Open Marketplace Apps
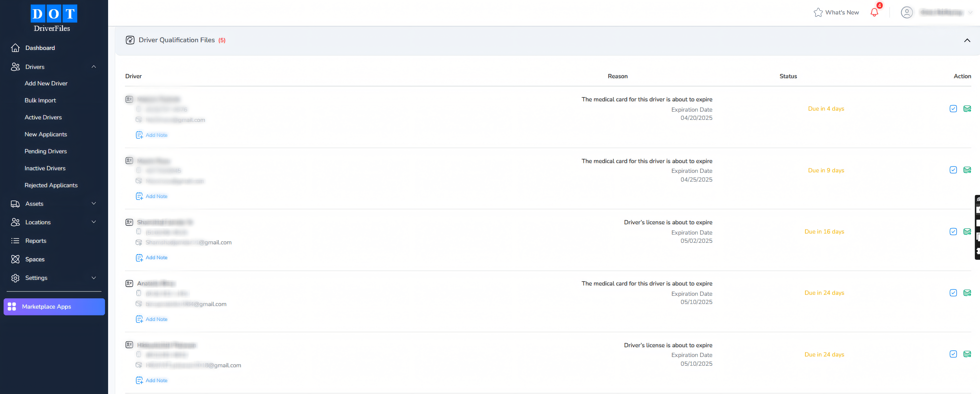The height and width of the screenshot is (394, 980). point(54,307)
